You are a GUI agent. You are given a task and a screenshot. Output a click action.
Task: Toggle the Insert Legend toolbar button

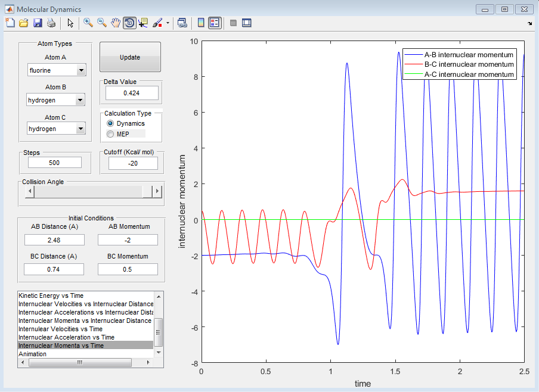[215, 23]
